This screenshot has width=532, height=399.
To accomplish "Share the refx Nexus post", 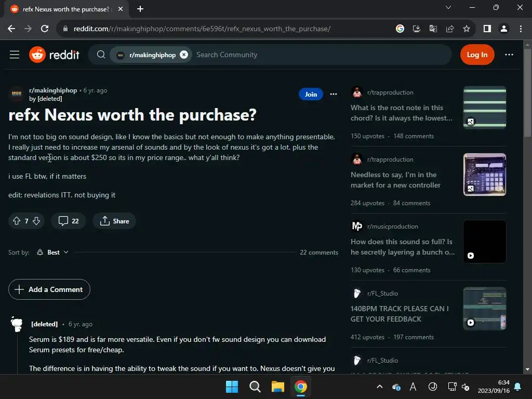I will [x=114, y=221].
